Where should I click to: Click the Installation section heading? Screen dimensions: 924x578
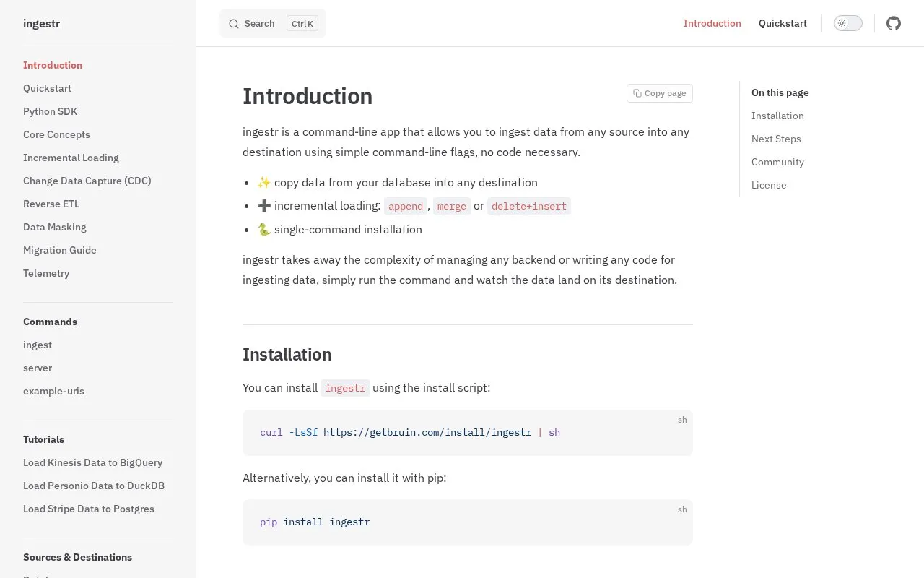287,355
